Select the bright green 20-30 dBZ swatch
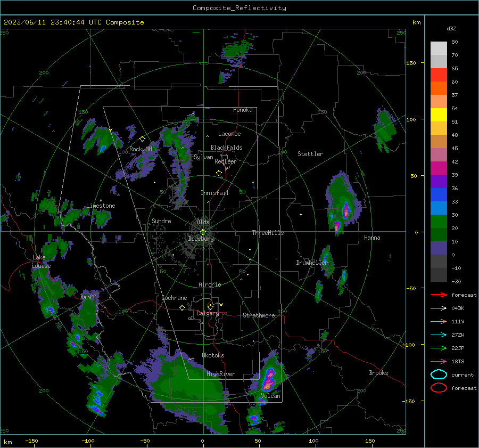The image size is (479, 448). click(439, 221)
